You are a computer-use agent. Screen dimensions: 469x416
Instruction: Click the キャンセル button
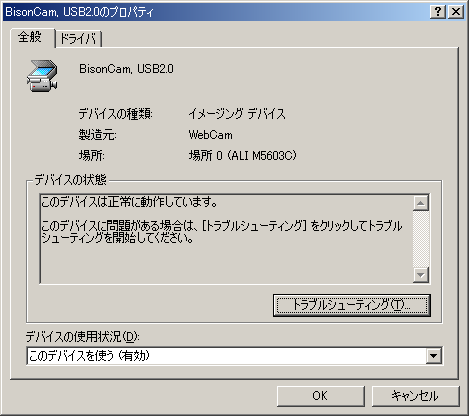(415, 396)
